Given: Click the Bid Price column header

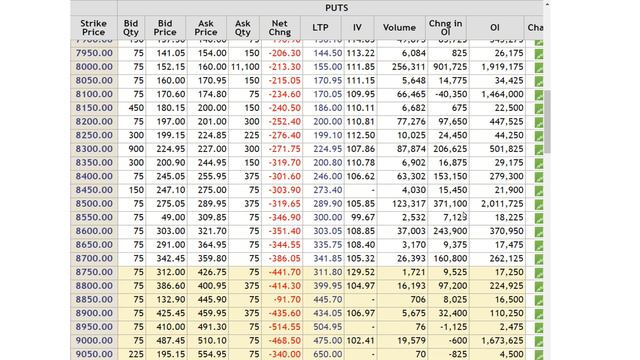Looking at the screenshot, I should coord(165,28).
